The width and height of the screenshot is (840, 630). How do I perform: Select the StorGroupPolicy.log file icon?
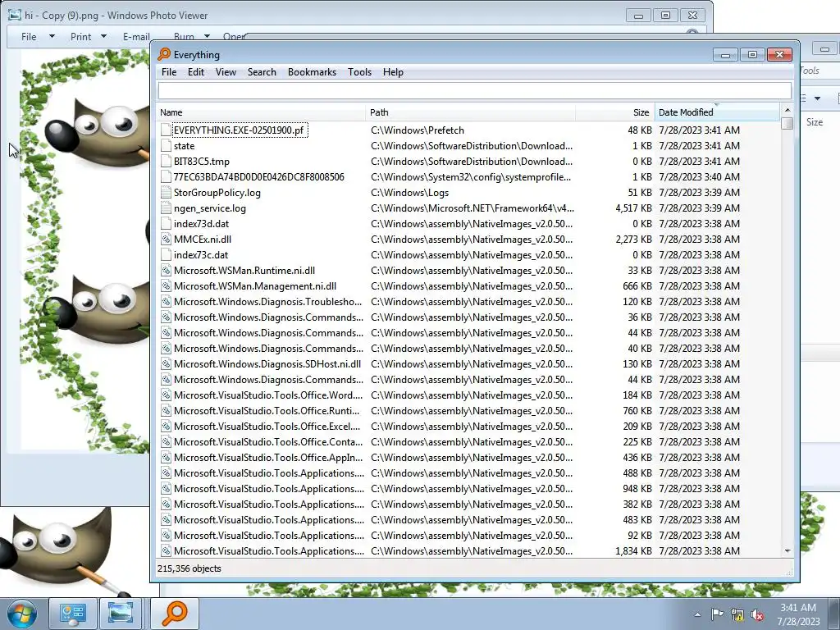tap(166, 192)
